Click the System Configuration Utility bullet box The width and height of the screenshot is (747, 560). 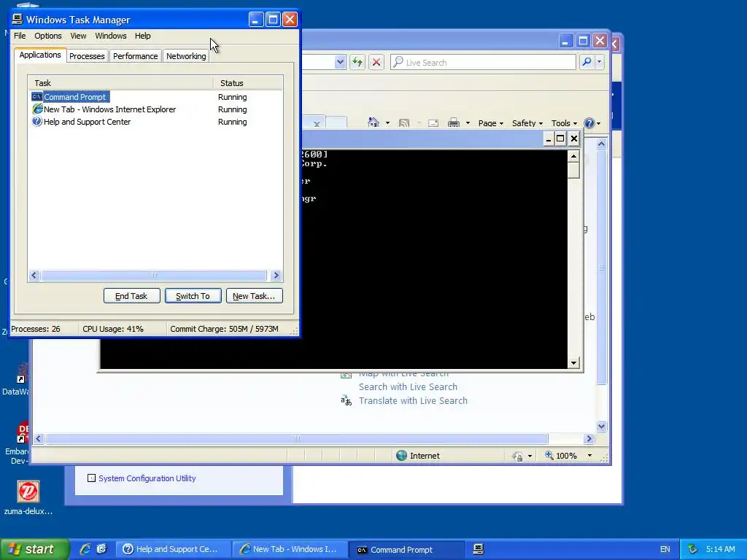[x=91, y=478]
